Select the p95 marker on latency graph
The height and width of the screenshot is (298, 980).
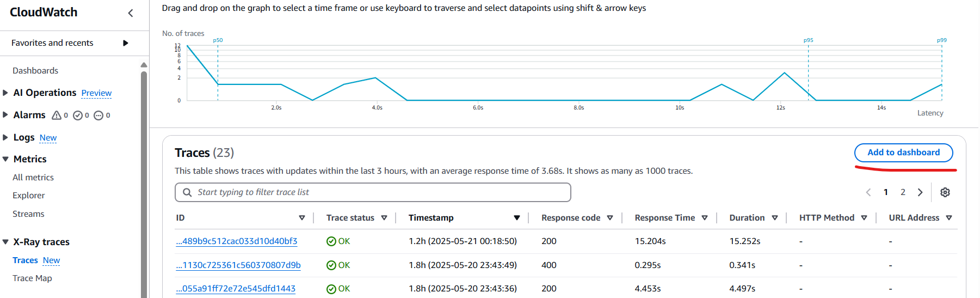(809, 40)
